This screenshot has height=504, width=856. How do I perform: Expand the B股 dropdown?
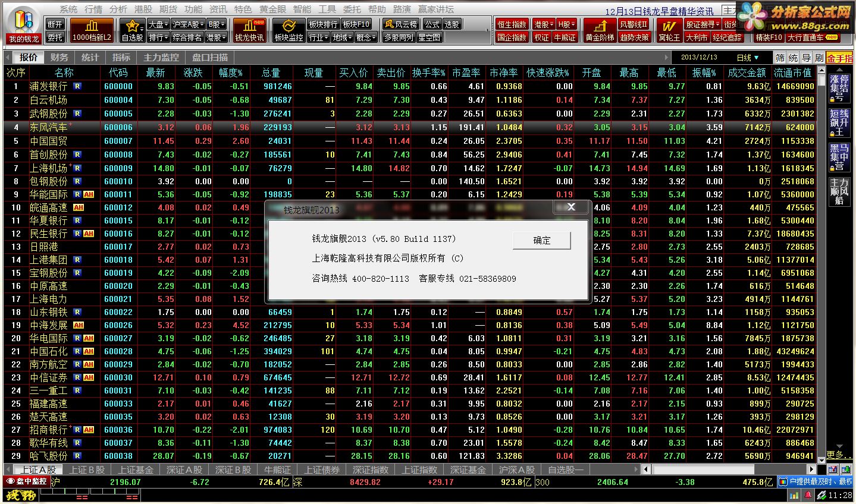coord(217,24)
